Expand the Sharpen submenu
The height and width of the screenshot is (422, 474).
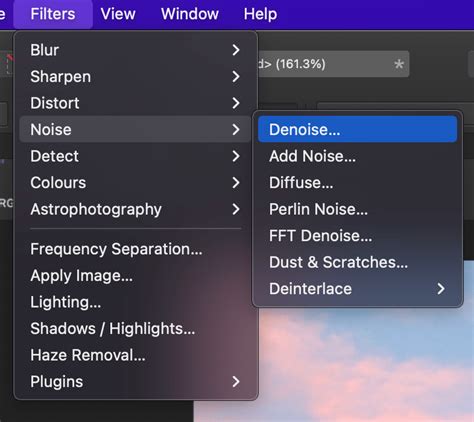point(135,76)
